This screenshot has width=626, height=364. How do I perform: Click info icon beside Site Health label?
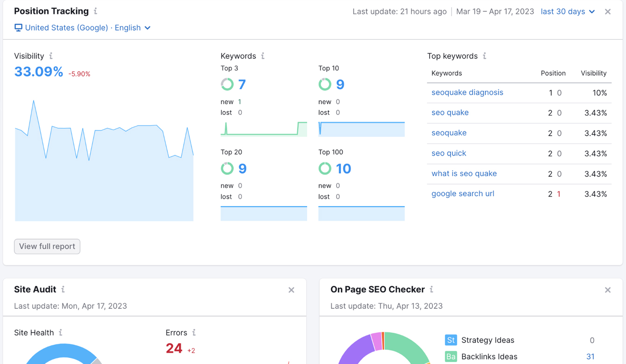pyautogui.click(x=60, y=332)
